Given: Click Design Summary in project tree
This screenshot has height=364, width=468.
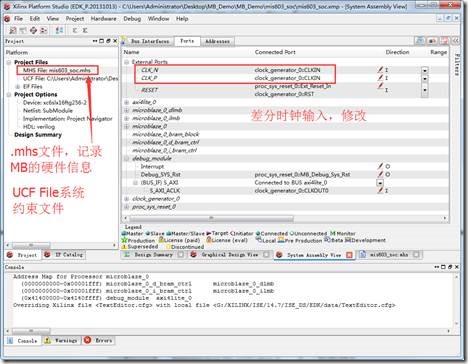Looking at the screenshot, I should pyautogui.click(x=38, y=135).
